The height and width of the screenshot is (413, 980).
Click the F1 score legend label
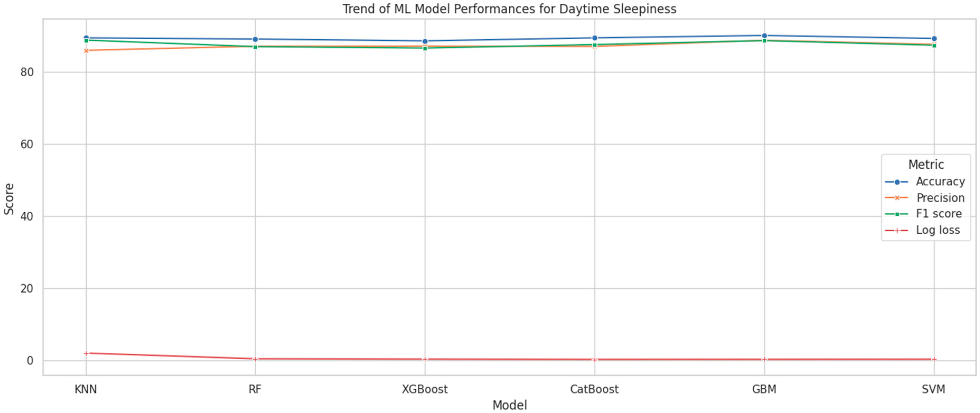pyautogui.click(x=939, y=214)
